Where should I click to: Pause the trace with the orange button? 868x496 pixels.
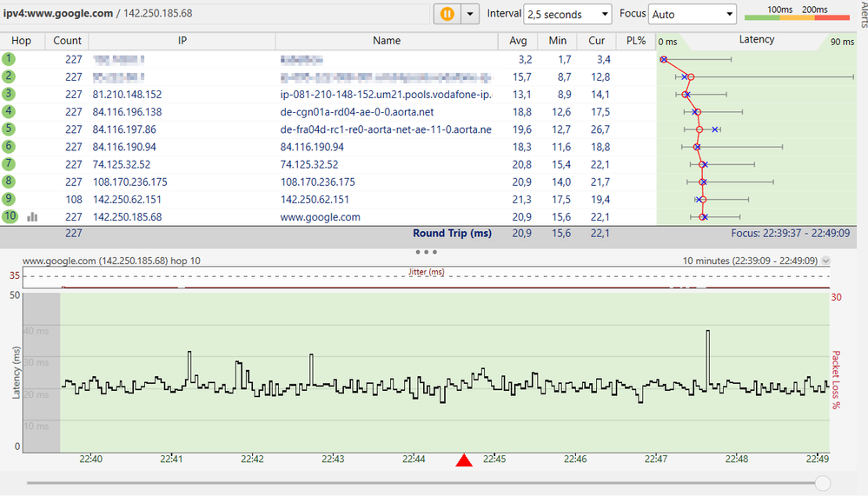447,14
